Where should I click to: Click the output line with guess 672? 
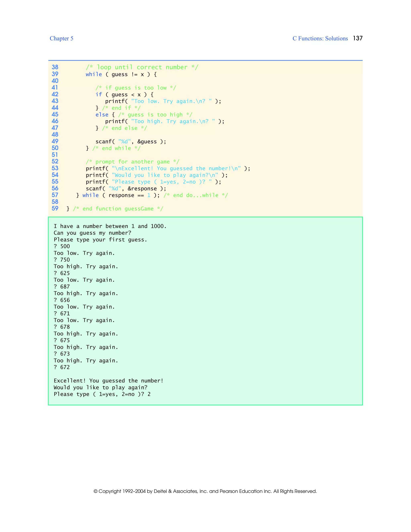click(62, 367)
